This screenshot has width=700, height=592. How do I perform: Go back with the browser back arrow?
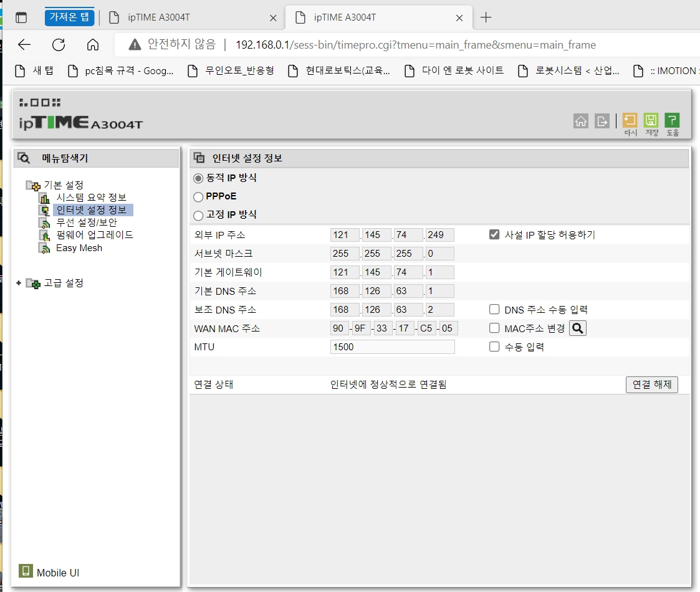point(24,44)
